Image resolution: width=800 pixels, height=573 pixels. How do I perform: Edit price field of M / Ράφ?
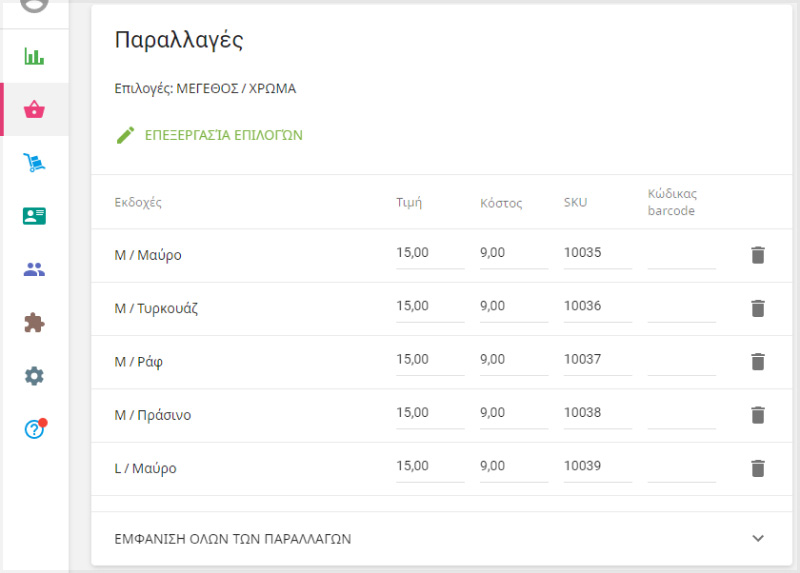[430, 361]
